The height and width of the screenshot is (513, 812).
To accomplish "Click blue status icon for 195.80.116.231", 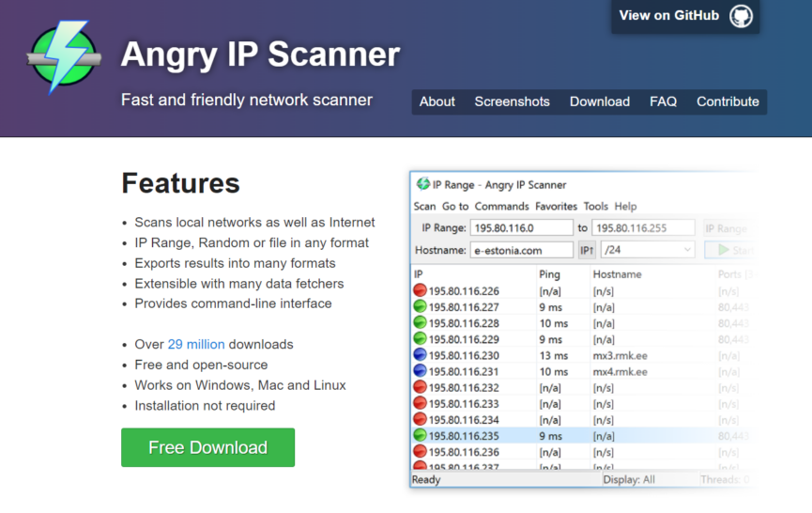I will pos(420,371).
